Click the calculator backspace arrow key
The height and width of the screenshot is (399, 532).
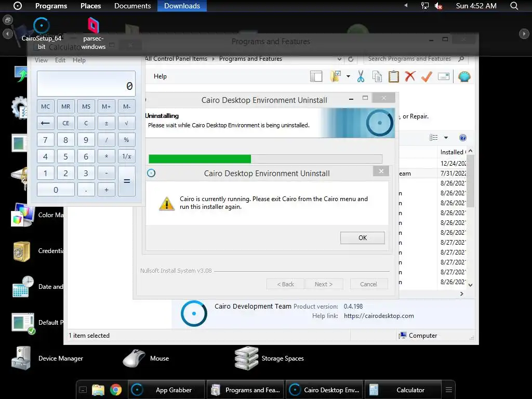pyautogui.click(x=46, y=123)
